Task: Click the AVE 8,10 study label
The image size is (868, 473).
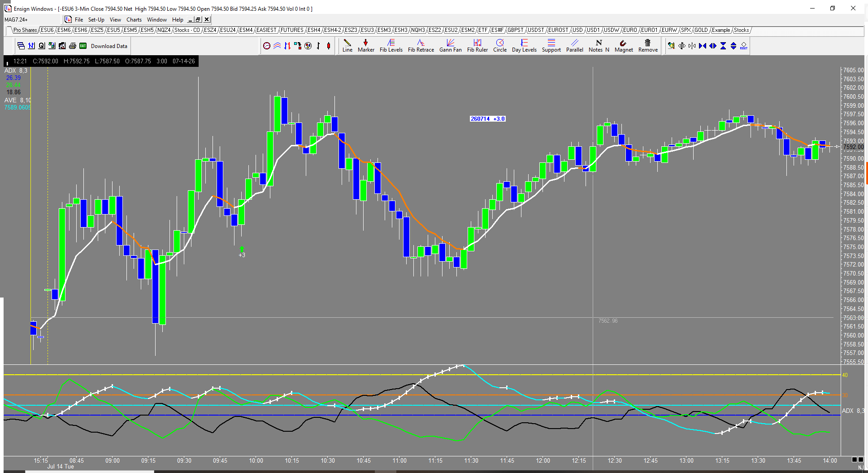Action: (18, 100)
